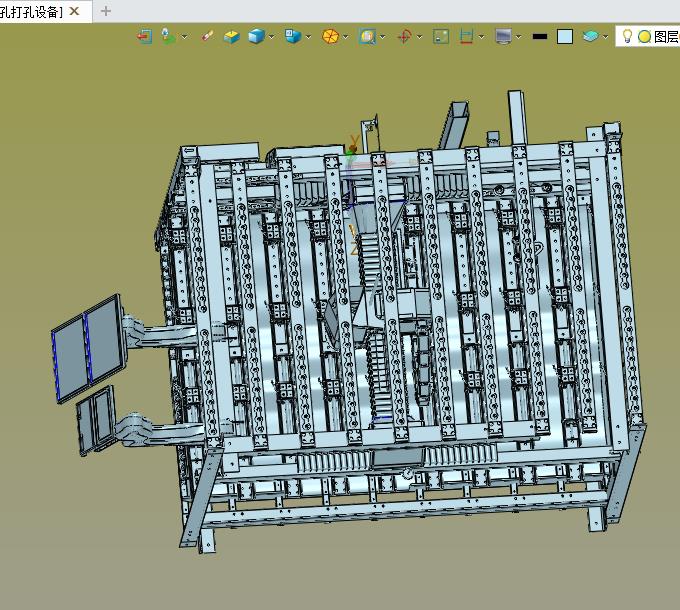The width and height of the screenshot is (680, 610).
Task: Click the yellow circle layer icon
Action: tap(644, 36)
